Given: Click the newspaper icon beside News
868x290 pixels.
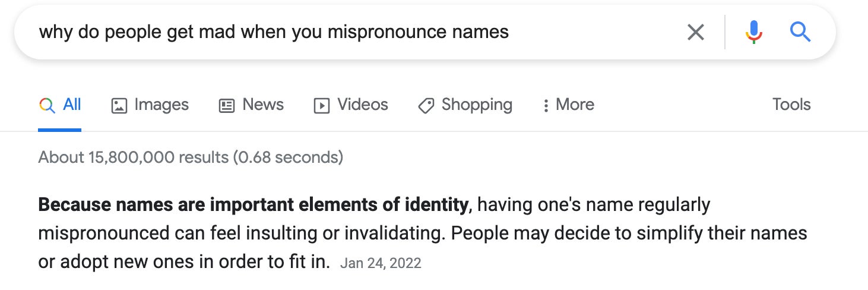Looking at the screenshot, I should click(227, 106).
